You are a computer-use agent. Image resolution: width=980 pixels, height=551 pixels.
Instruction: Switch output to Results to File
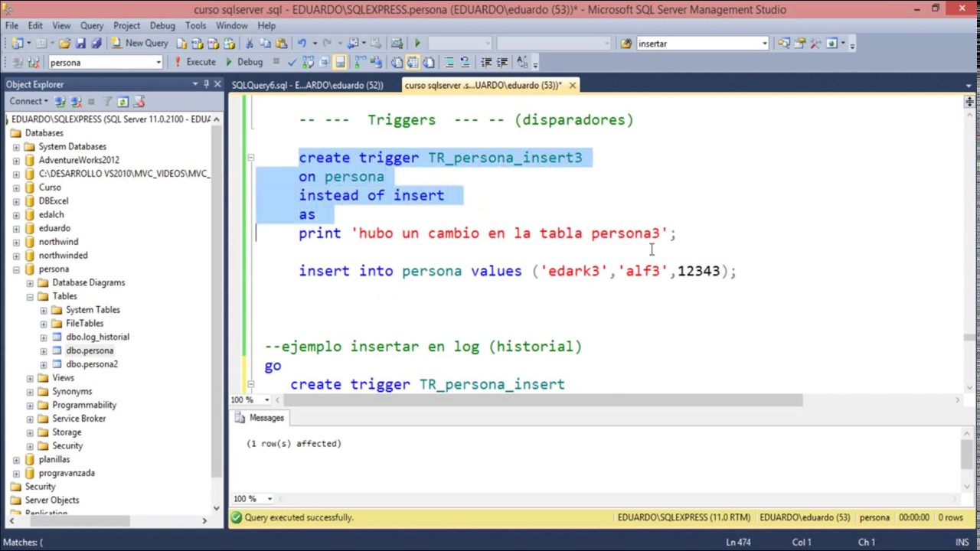click(429, 62)
